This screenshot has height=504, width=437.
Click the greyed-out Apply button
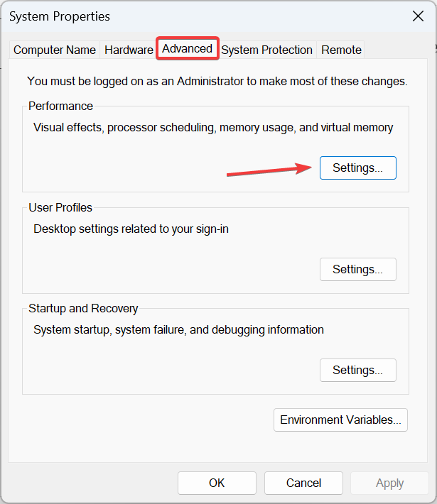pyautogui.click(x=389, y=483)
